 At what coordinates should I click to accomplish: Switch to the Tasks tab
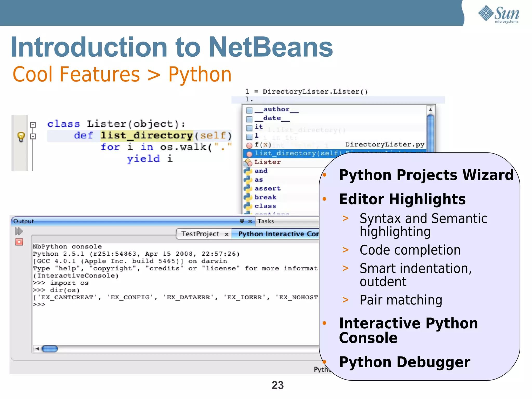pos(265,221)
